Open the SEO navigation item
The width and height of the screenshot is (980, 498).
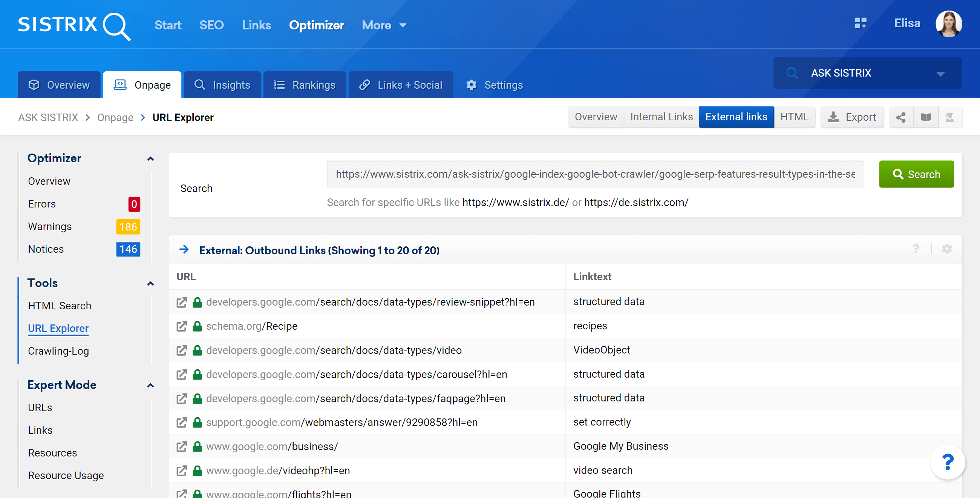[x=211, y=26]
